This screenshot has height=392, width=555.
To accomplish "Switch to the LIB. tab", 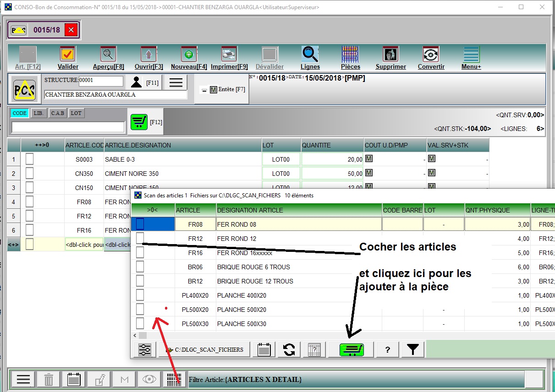I will pos(38,113).
